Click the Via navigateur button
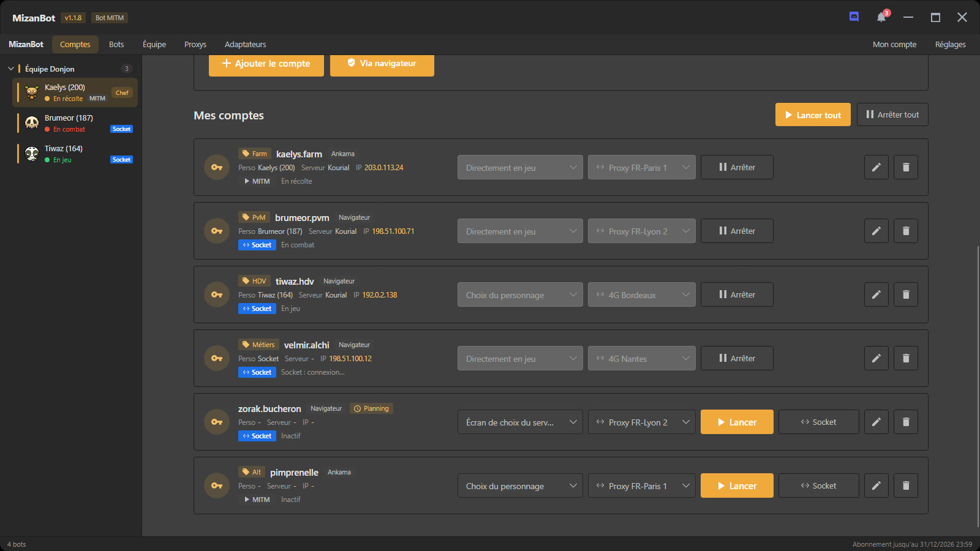The image size is (980, 551). click(382, 64)
